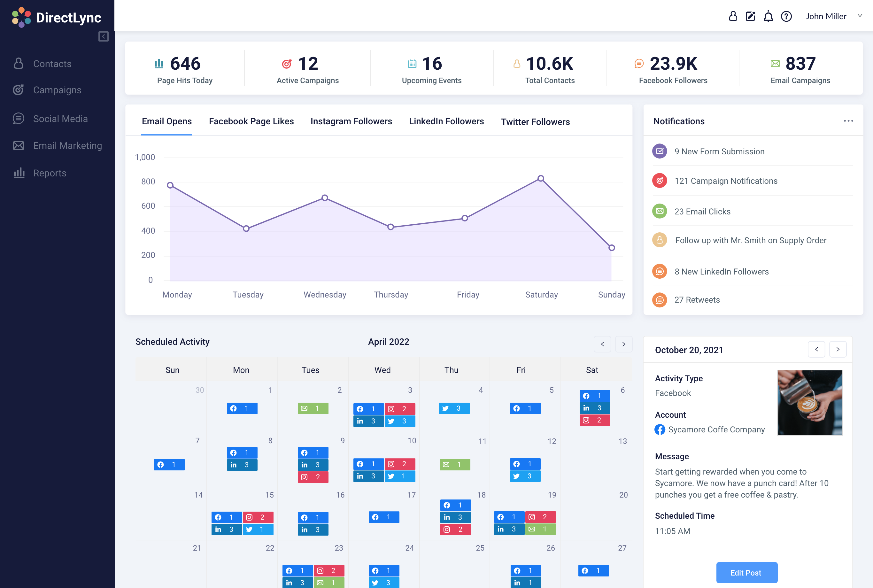Open the Notifications three-dot menu
This screenshot has width=873, height=588.
848,121
